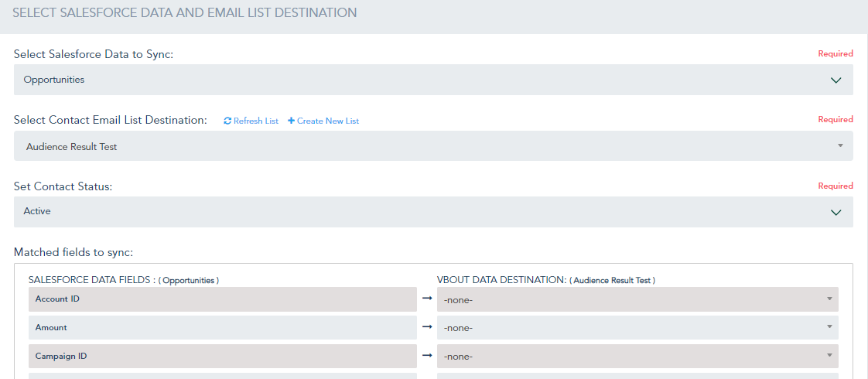Image resolution: width=868 pixels, height=379 pixels.
Task: Click the Matched fields to sync label
Action: 73,252
